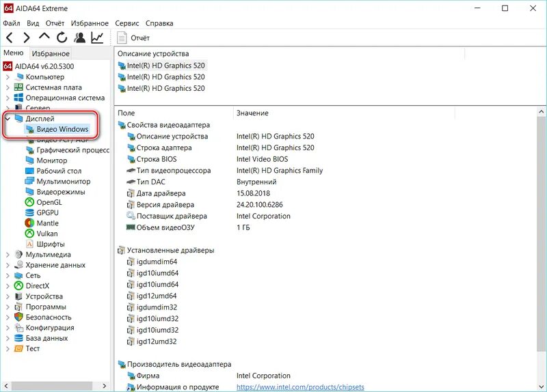Click the OpenGL icon in tree
The height and width of the screenshot is (392, 547).
(x=29, y=202)
